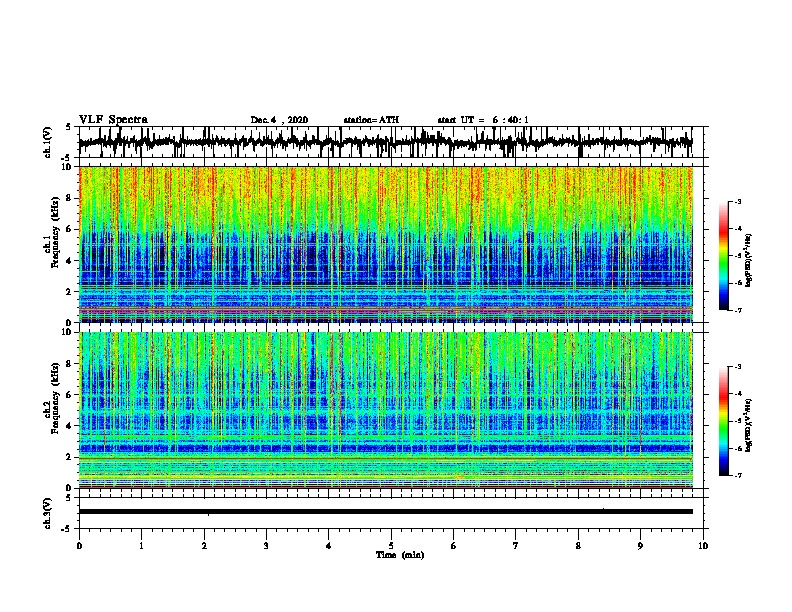
Task: Click the ch.2 "Frequency (kHz)" axis label
Action: tap(55, 398)
